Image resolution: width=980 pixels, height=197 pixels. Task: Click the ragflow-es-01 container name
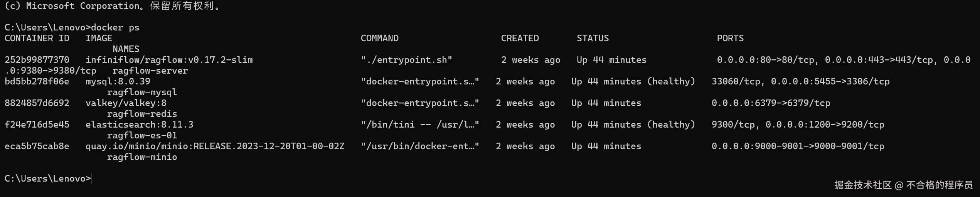(x=142, y=135)
